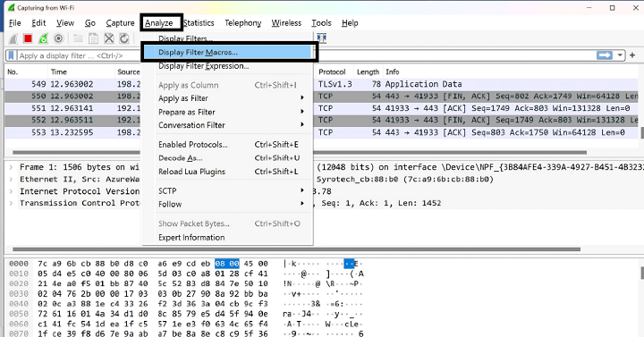Expand the Ethernet II tree row
This screenshot has width=644, height=337.
click(11, 180)
